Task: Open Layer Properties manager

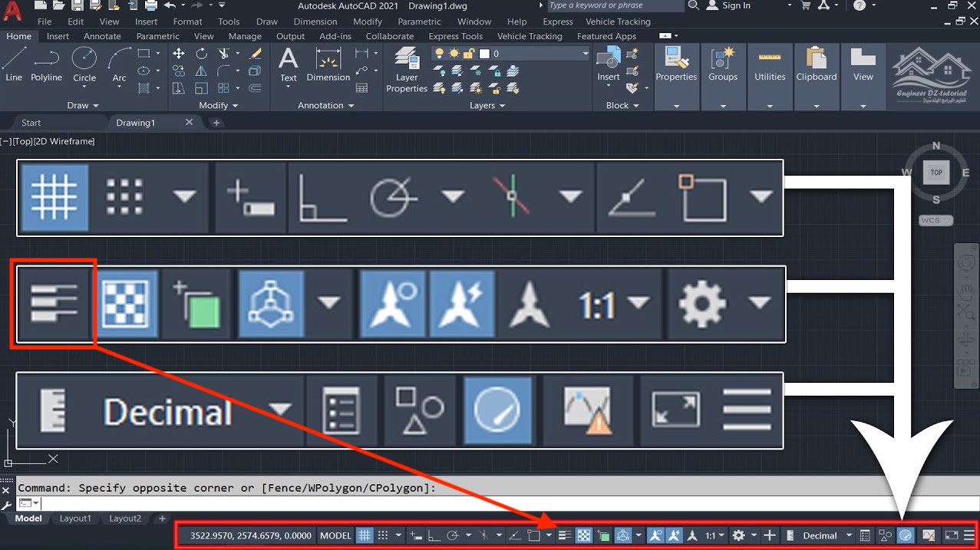Action: 406,70
